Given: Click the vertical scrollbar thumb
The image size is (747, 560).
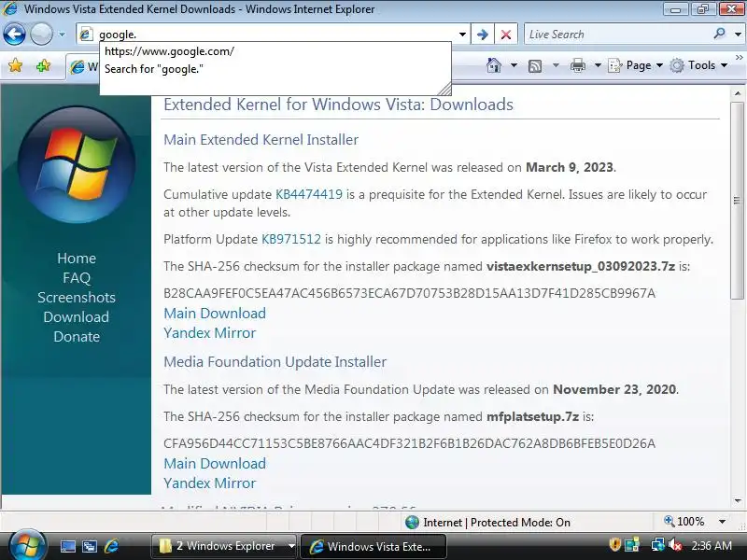Looking at the screenshot, I should 738,200.
